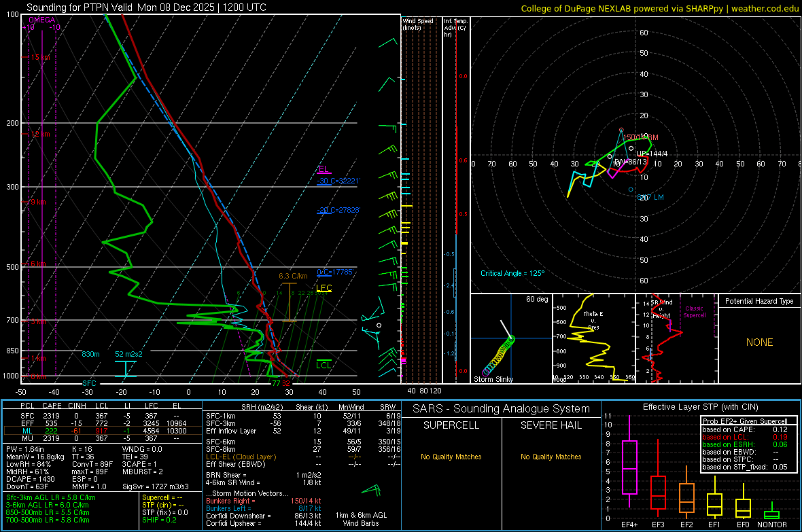This screenshot has width=802, height=532.
Task: Click 'No Quality Matches' under SUPERCELL
Action: tap(451, 457)
